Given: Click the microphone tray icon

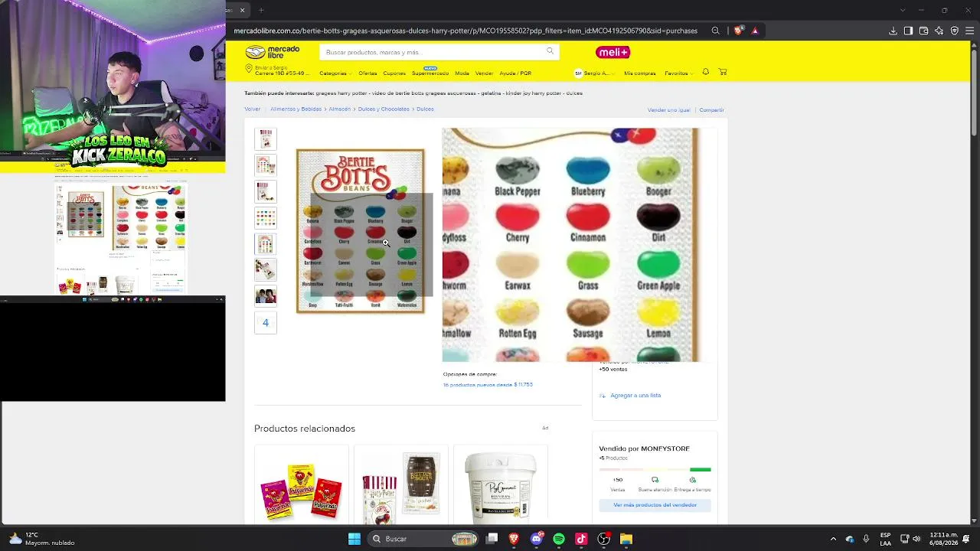Looking at the screenshot, I should click(866, 539).
